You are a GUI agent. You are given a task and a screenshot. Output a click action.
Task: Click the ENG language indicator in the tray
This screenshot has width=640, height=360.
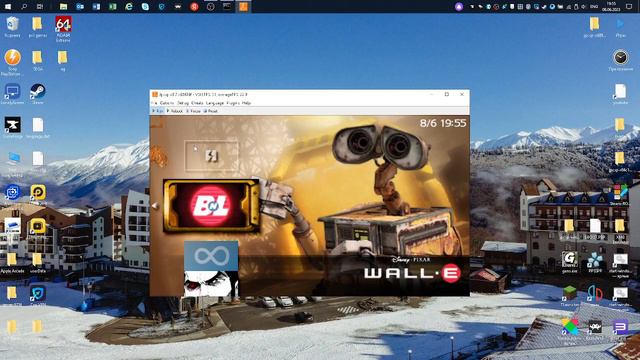click(x=595, y=7)
